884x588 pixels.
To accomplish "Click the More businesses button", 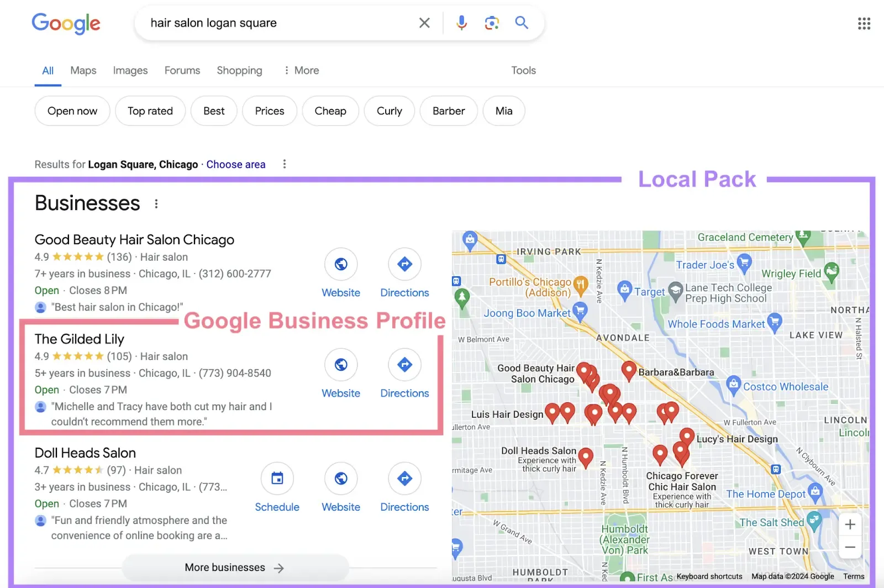I will pyautogui.click(x=234, y=567).
